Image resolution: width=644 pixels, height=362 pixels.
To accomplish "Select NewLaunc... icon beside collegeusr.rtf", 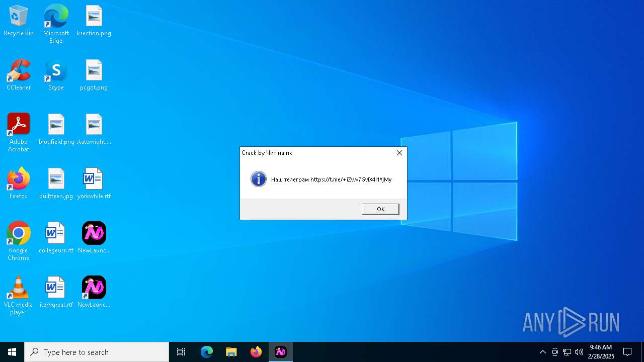I will pos(94,238).
